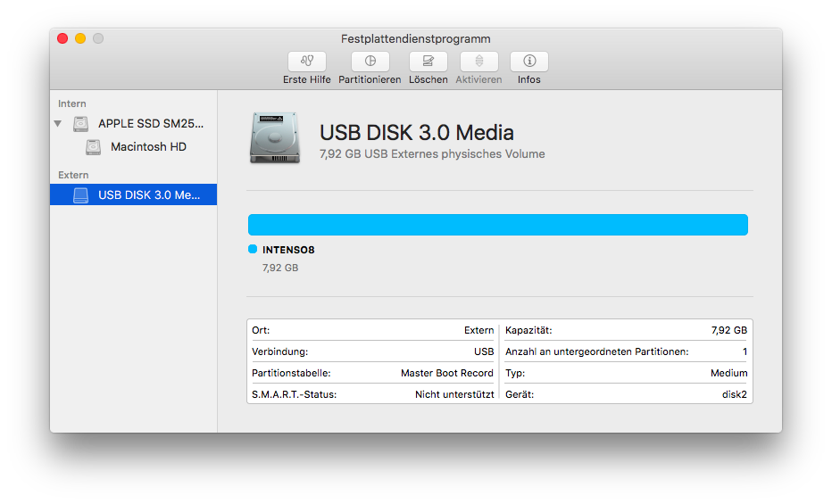Click the disk2 device value

734,394
